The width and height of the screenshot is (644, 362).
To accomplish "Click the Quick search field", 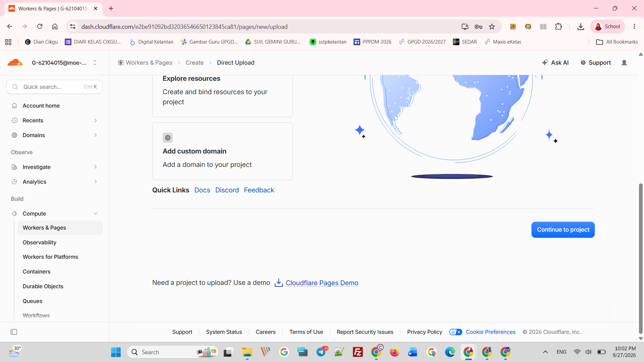I will coord(54,87).
